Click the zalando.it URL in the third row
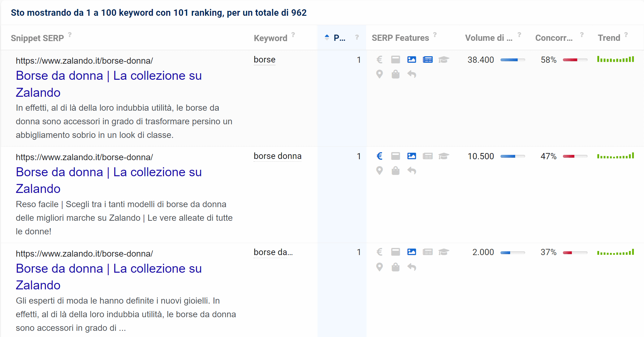The image size is (644, 337). coord(84,254)
